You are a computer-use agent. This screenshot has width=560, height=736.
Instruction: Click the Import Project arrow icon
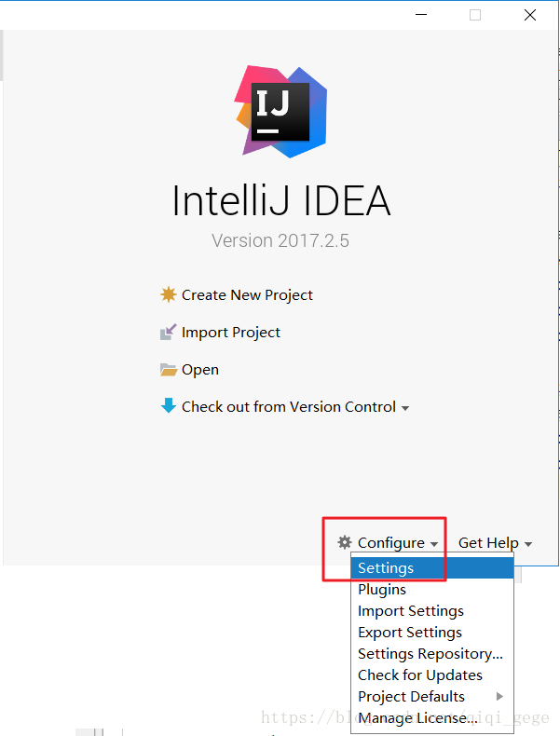(x=168, y=332)
